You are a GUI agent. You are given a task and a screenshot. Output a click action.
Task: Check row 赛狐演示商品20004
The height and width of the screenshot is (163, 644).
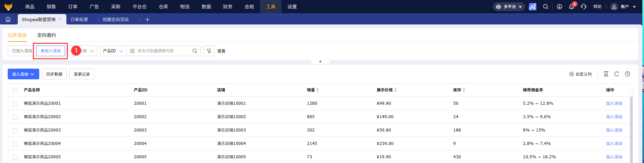[x=15, y=144]
